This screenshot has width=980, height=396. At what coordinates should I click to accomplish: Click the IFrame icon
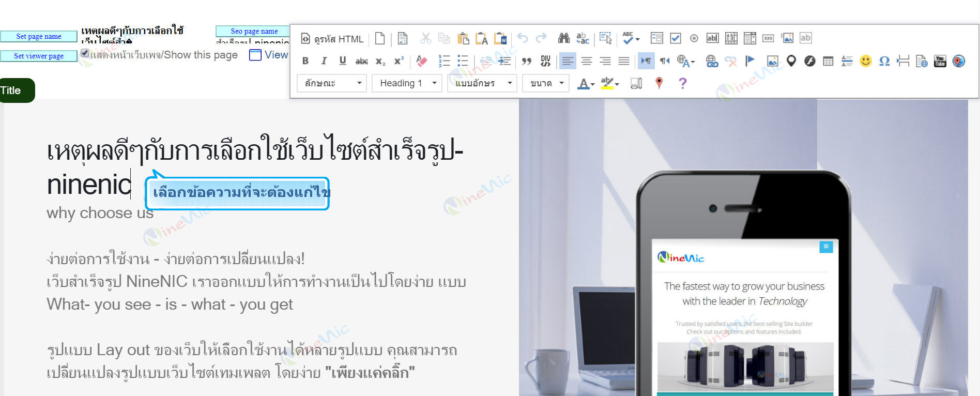[x=922, y=61]
